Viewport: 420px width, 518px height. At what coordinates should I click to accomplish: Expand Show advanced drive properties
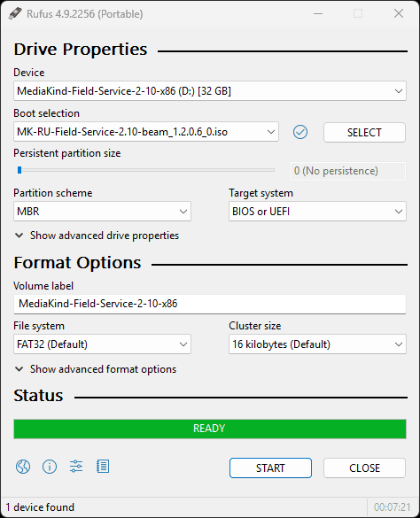97,236
